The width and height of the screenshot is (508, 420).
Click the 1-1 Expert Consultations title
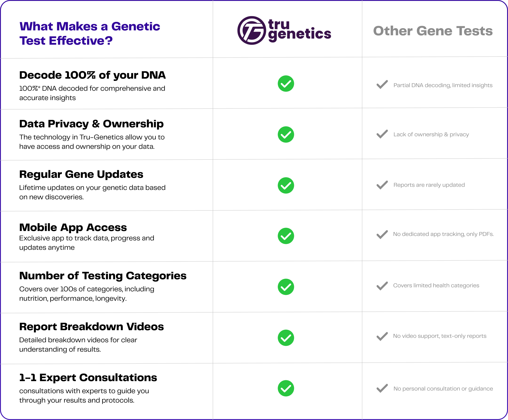88,378
